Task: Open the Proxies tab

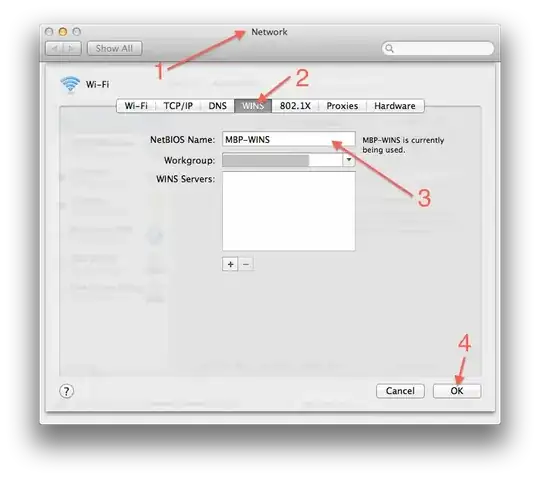Action: click(x=342, y=106)
